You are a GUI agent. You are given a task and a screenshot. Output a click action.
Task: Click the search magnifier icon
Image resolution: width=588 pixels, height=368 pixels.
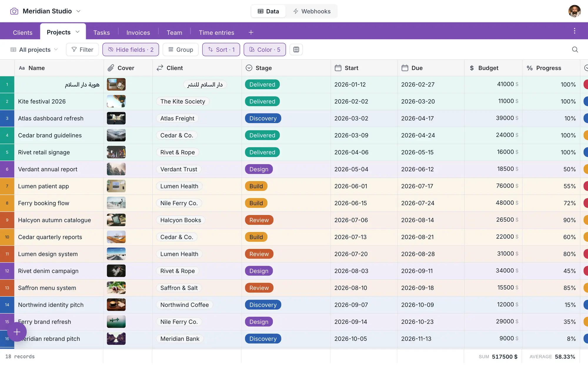pos(575,49)
